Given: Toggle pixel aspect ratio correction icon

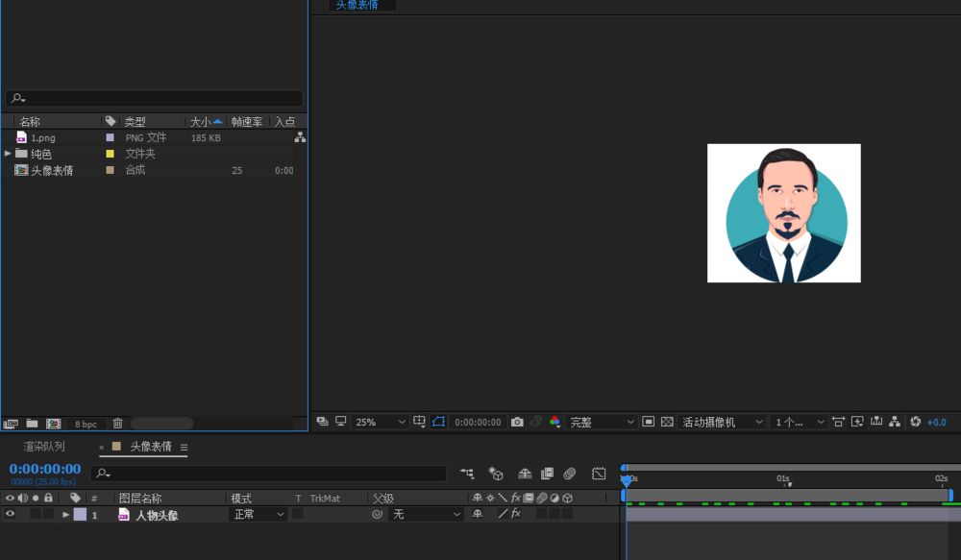Looking at the screenshot, I should tap(838, 422).
